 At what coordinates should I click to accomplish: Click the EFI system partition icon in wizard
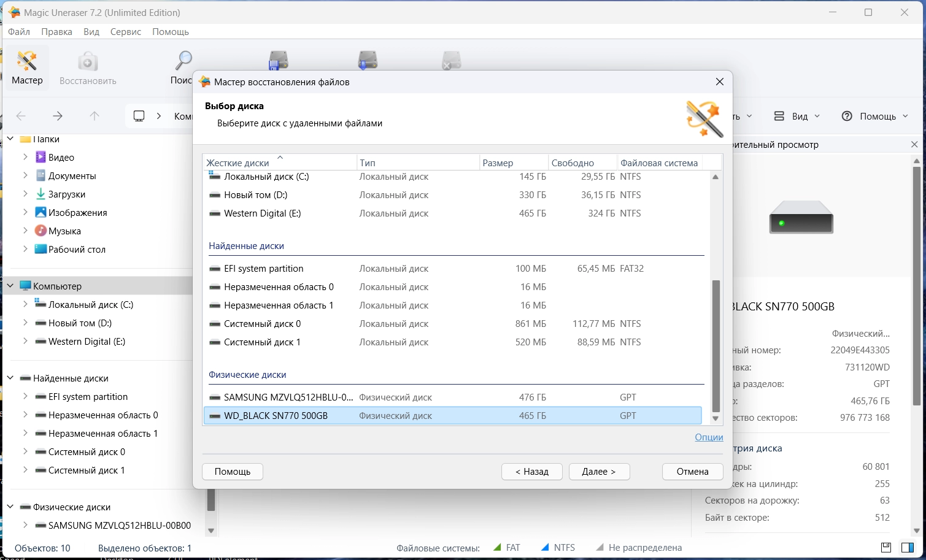click(x=215, y=269)
